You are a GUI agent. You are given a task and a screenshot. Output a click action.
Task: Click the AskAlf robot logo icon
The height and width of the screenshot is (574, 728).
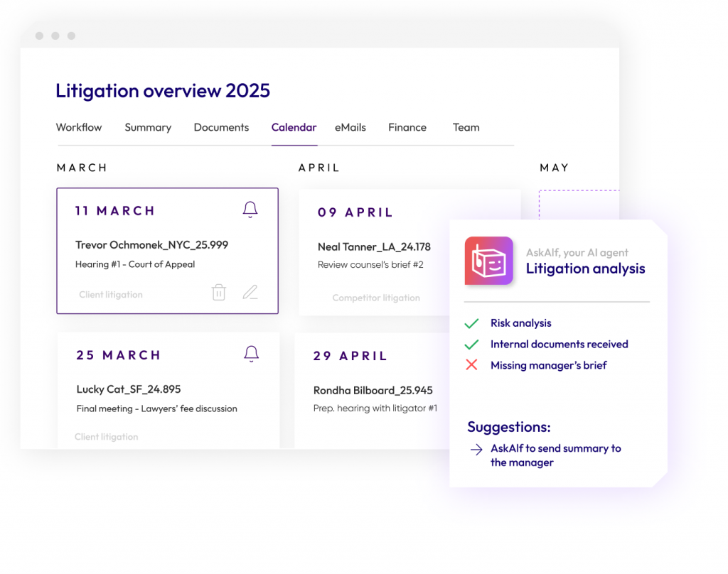point(489,261)
